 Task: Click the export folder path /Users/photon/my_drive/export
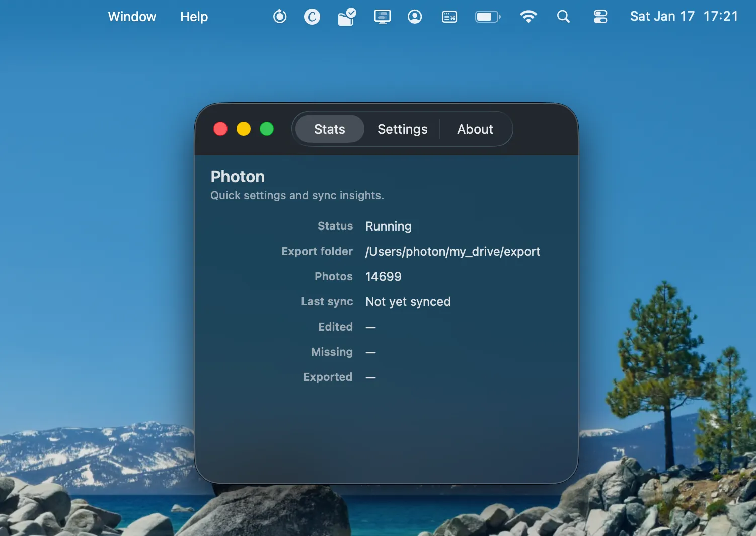[452, 251]
